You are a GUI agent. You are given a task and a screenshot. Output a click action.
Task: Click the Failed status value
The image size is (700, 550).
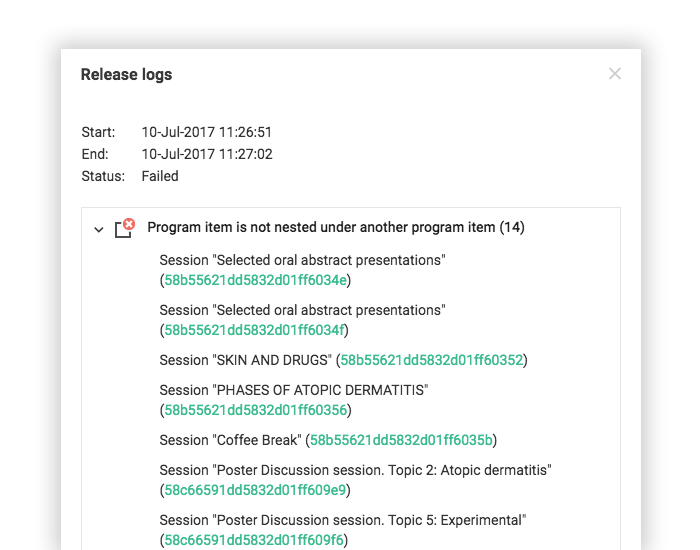(160, 176)
